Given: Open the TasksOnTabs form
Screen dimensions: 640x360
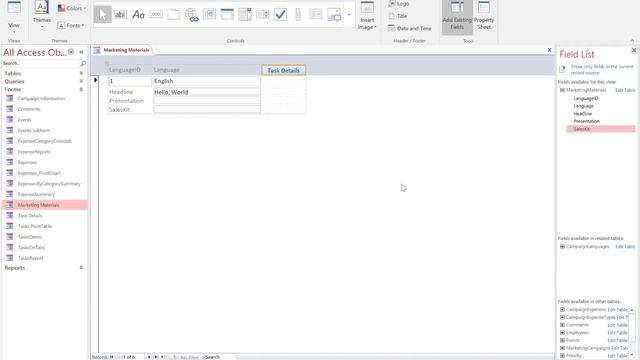Looking at the screenshot, I should coord(31,247).
